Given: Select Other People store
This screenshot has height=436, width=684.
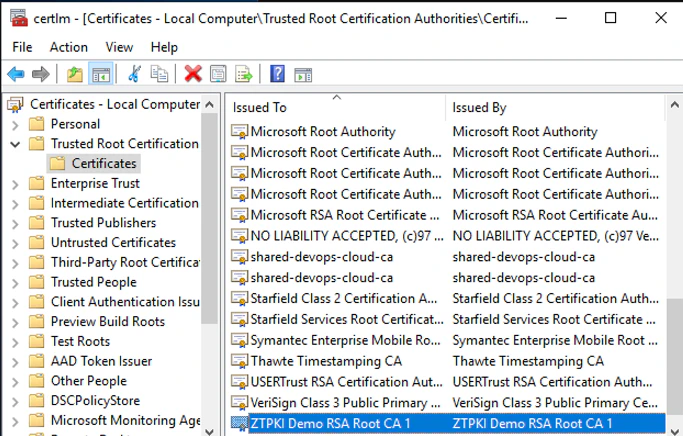Looking at the screenshot, I should pos(89,381).
